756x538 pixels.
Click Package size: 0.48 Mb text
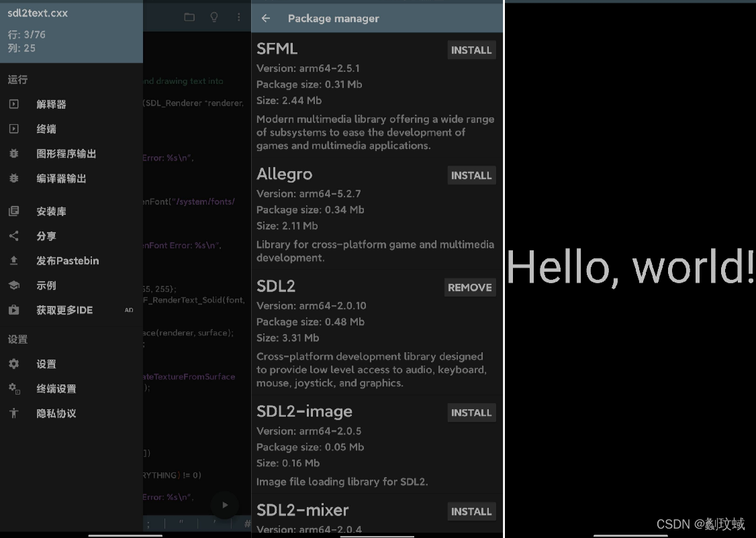[x=310, y=322]
